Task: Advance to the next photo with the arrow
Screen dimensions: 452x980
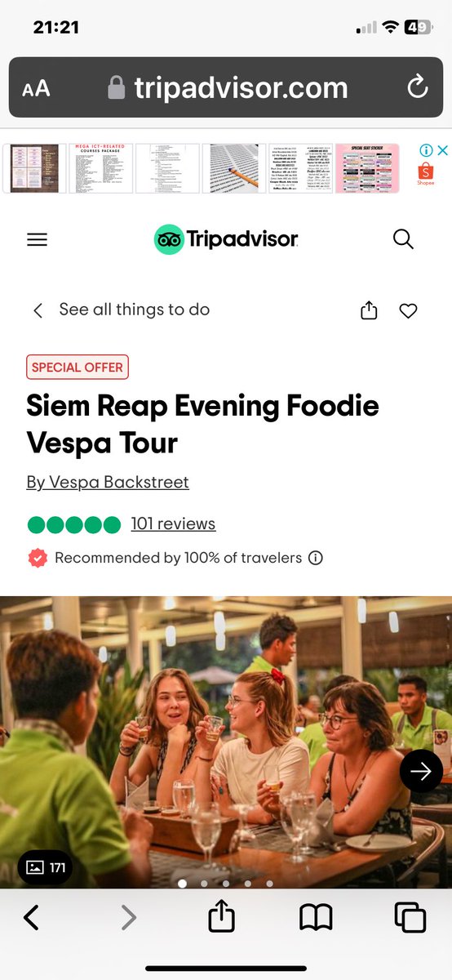Action: [421, 771]
